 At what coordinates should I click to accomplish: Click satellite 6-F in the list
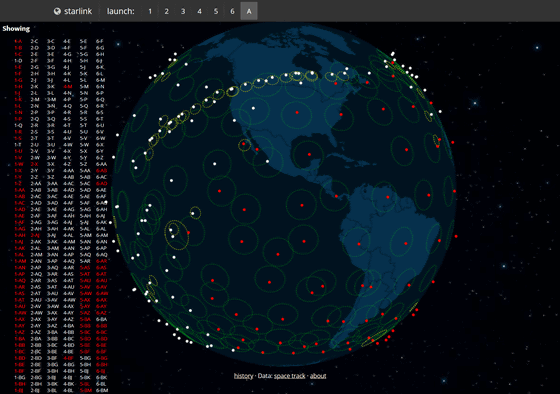(100, 41)
